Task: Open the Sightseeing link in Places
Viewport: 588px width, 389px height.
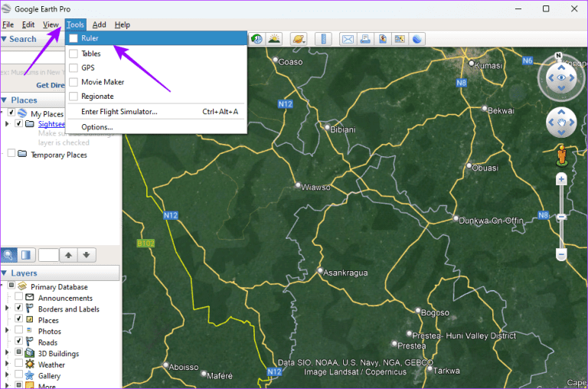Action: (x=51, y=124)
